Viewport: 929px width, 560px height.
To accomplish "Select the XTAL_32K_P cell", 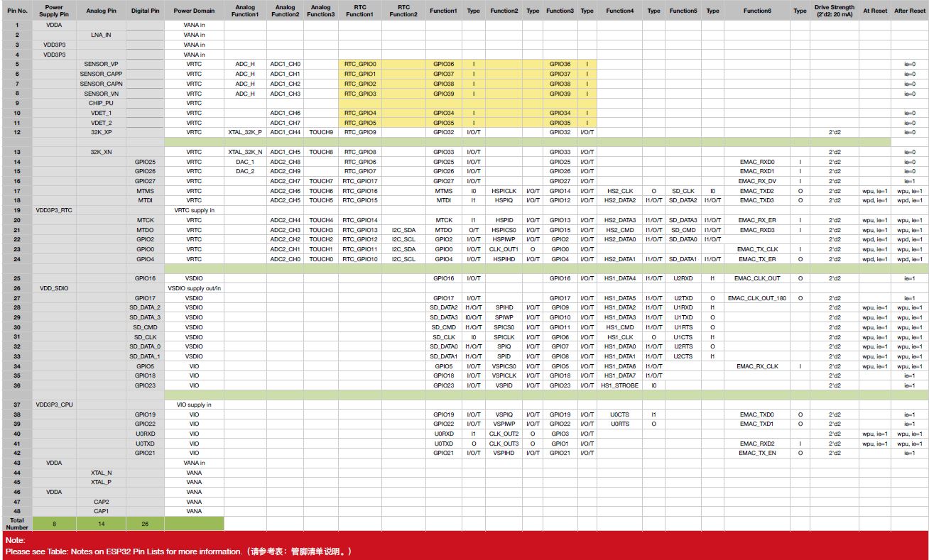I will coord(245,132).
